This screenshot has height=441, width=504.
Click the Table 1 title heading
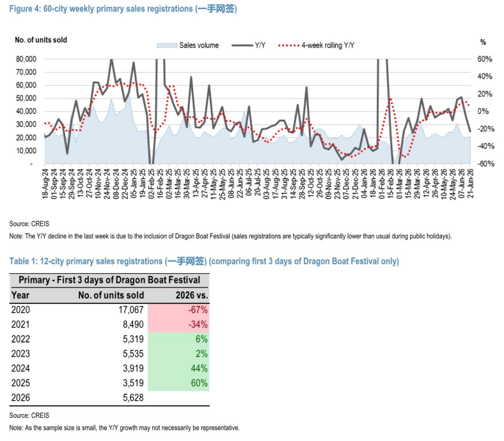coord(204,261)
